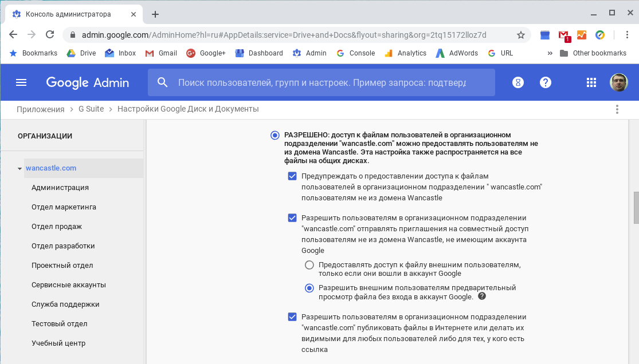Image resolution: width=639 pixels, height=364 pixels.
Task: Open the Other bookmarks folder
Action: (593, 53)
